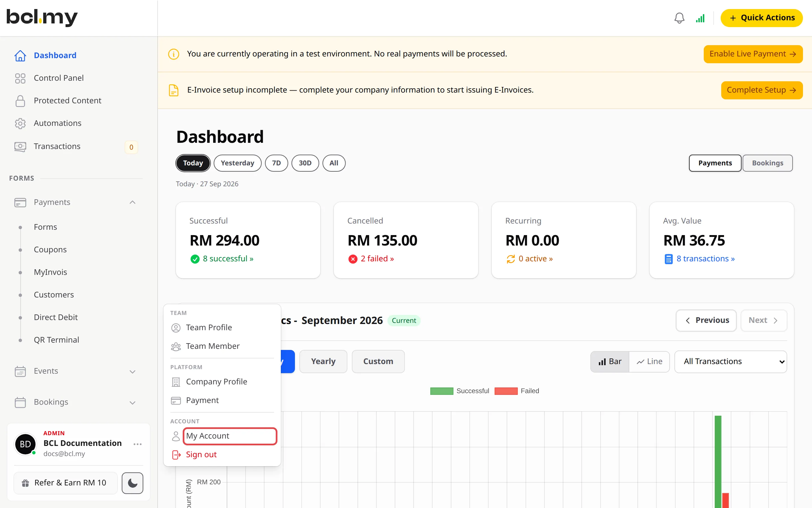The height and width of the screenshot is (508, 812).
Task: Select the Custom range button
Action: point(378,362)
